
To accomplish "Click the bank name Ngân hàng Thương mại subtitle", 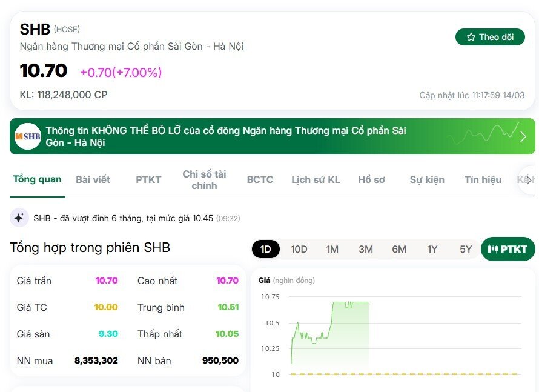I will tap(131, 46).
